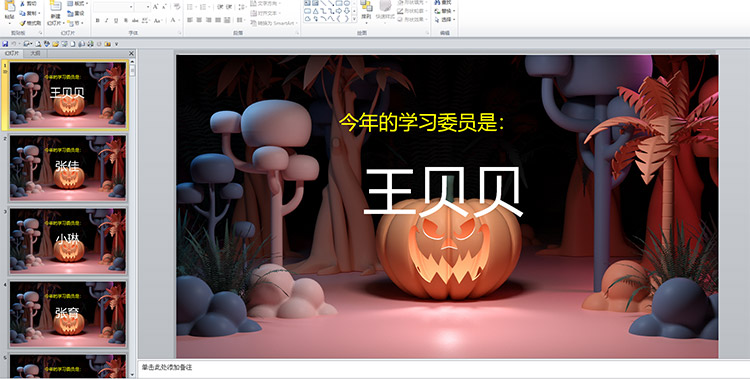Decrease the paragraph indent level
750x379 pixels.
tap(220, 7)
